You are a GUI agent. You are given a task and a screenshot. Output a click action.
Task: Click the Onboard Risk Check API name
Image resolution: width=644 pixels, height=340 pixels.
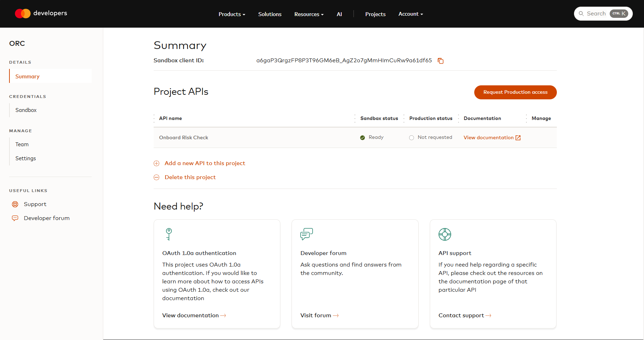tap(183, 138)
